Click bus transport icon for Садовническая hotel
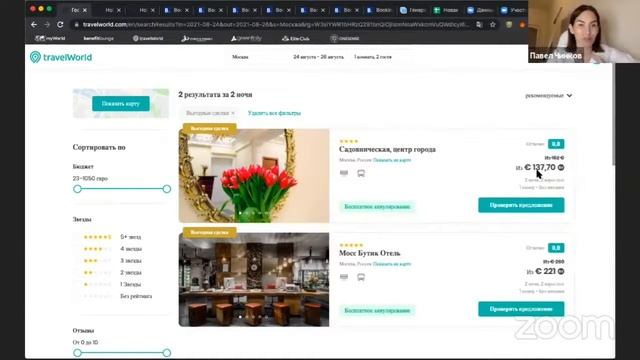Viewport: 640px width, 360px height. (361, 173)
